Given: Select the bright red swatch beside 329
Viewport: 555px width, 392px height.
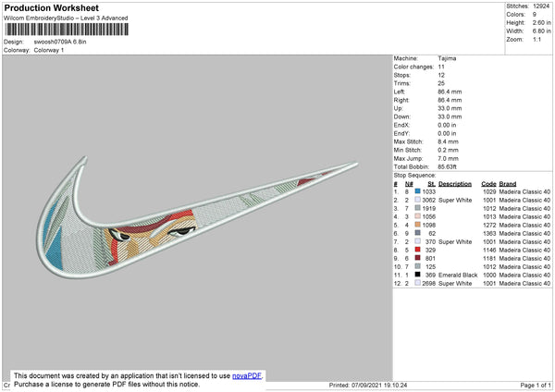Looking at the screenshot, I should pyautogui.click(x=418, y=250).
